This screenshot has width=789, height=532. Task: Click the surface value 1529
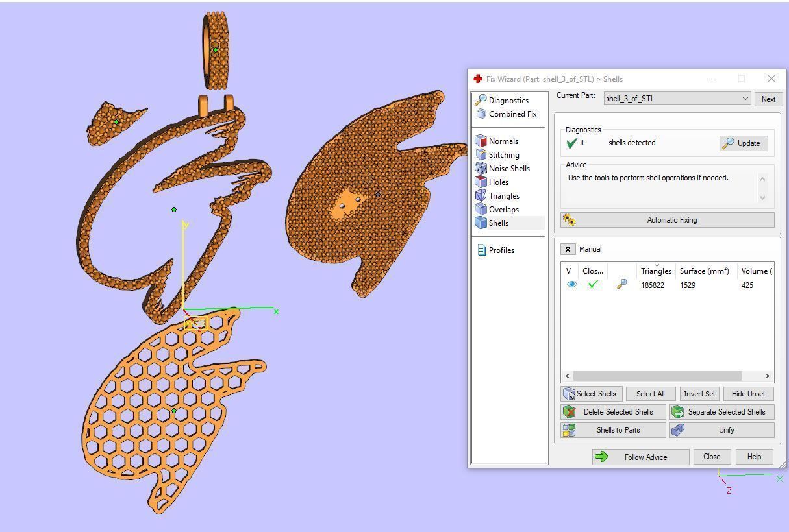click(688, 285)
